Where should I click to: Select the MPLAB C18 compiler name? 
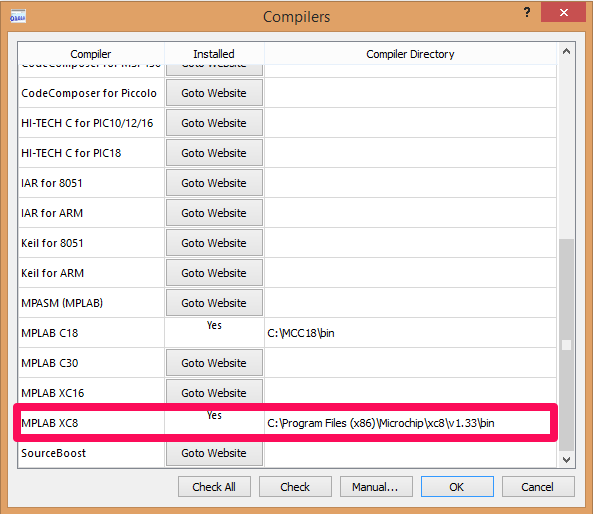(50, 333)
